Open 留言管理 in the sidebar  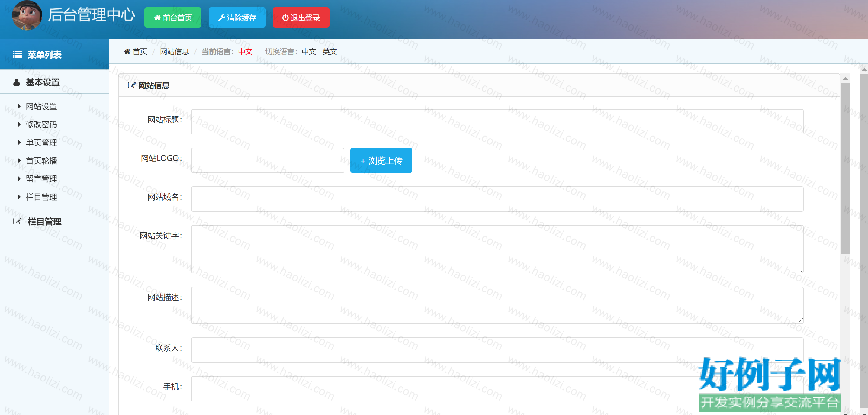tap(41, 179)
